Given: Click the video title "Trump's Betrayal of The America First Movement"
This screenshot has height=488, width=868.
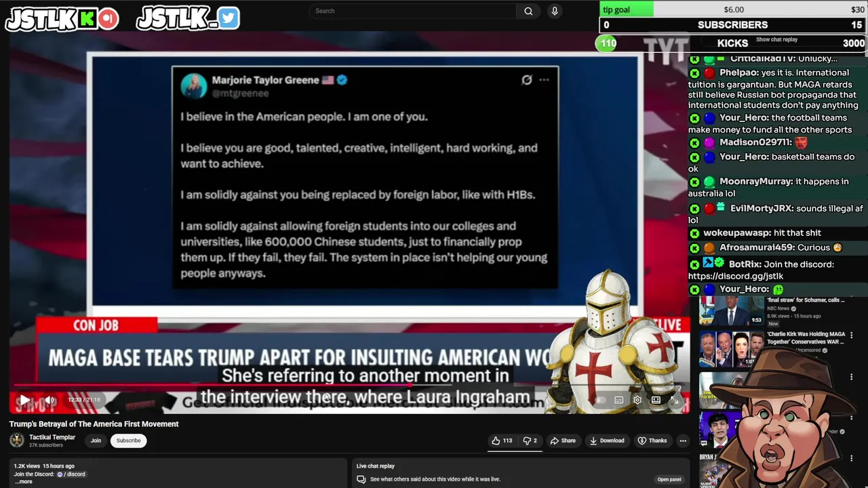Looking at the screenshot, I should tap(94, 424).
